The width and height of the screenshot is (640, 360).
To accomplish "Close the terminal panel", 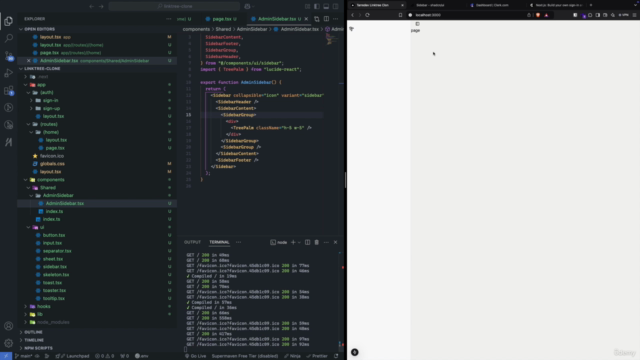I will tap(336, 242).
